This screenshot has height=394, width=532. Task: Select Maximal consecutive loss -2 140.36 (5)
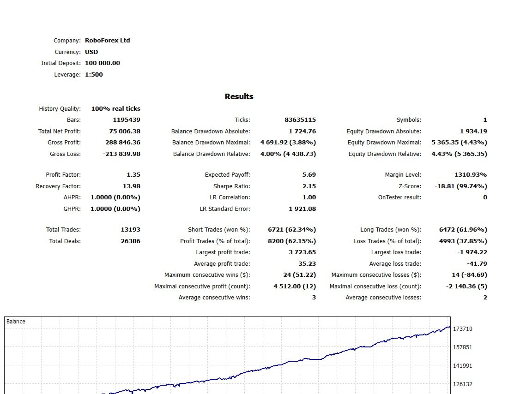[x=466, y=287]
